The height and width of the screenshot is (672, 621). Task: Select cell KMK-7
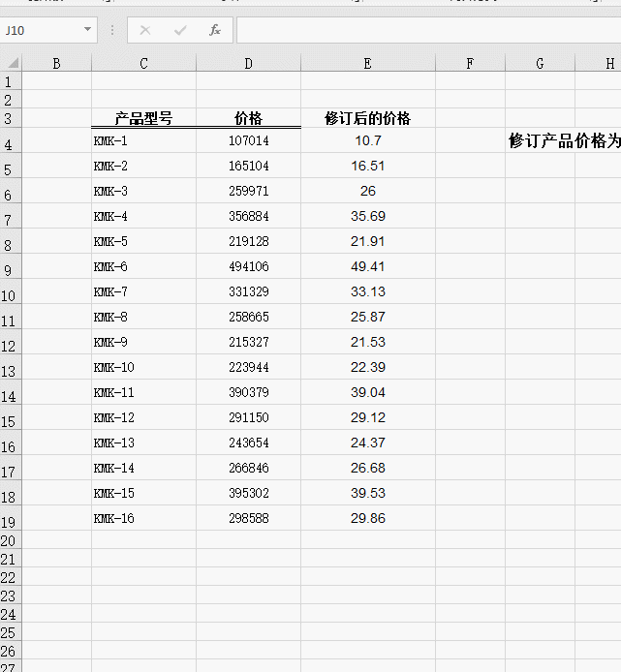click(143, 291)
